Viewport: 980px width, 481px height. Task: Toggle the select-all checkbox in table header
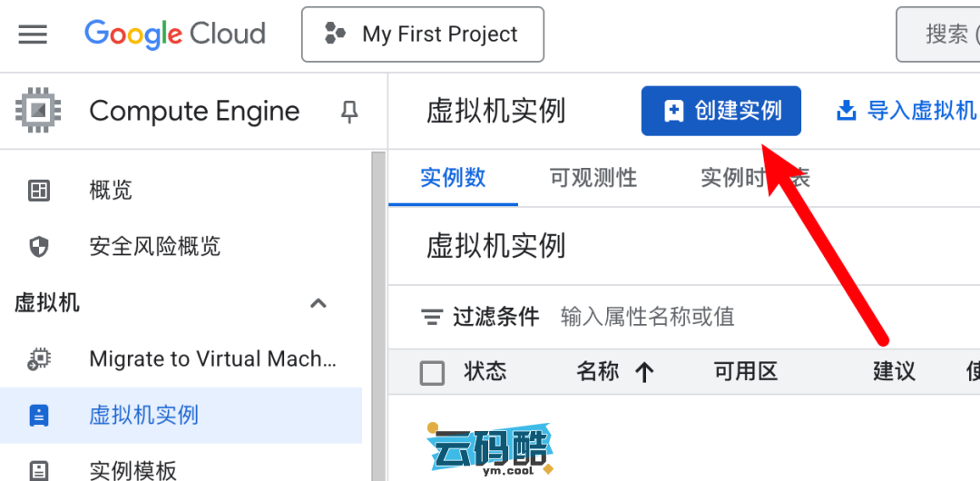[433, 372]
